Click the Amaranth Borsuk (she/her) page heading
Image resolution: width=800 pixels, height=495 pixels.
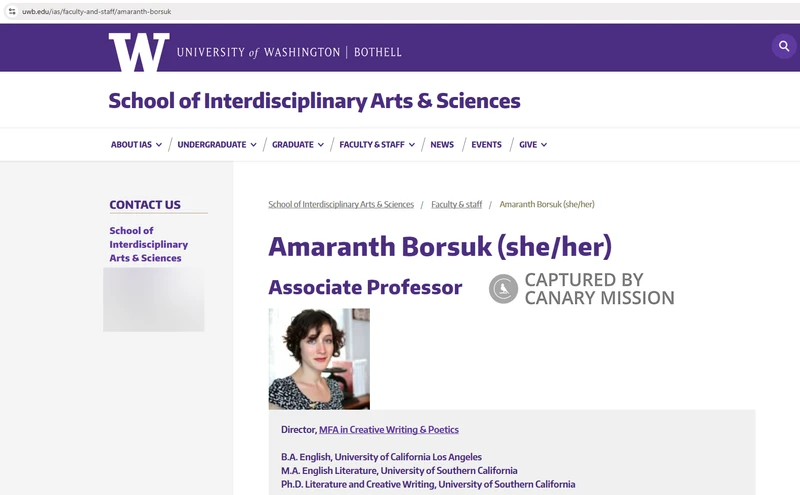click(440, 246)
